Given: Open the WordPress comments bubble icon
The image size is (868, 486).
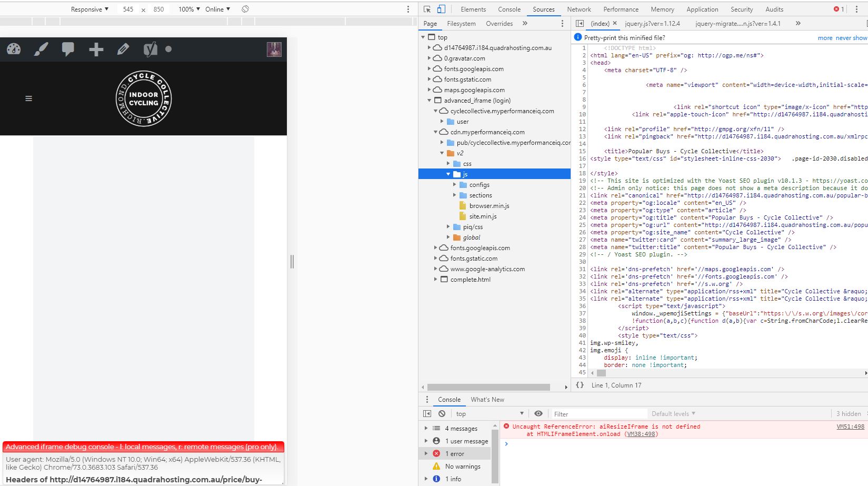Looking at the screenshot, I should click(x=68, y=49).
